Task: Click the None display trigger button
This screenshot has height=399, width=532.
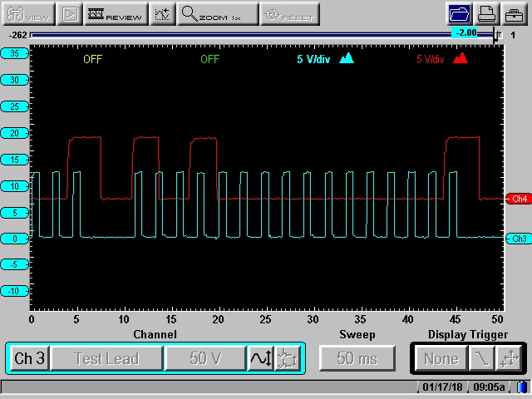Action: click(x=441, y=358)
